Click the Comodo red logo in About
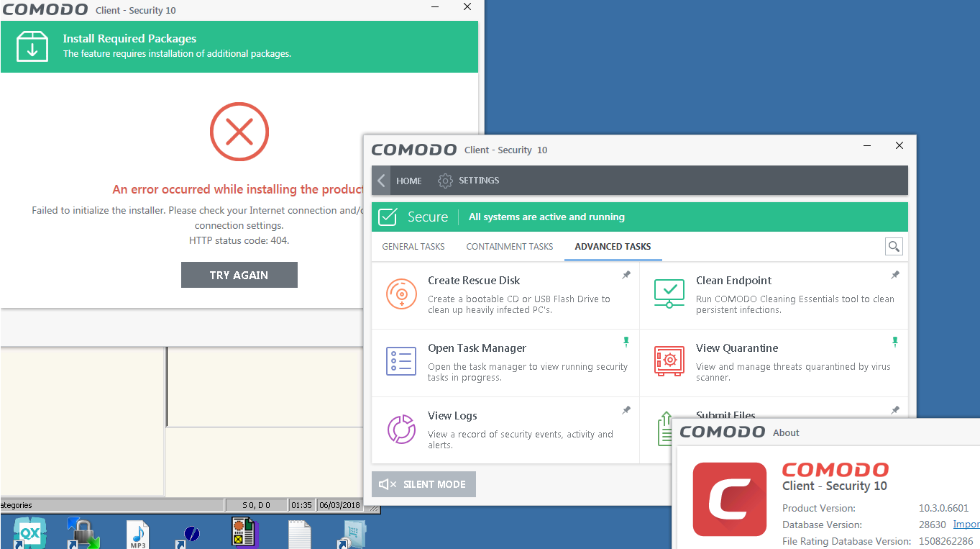 tap(730, 499)
